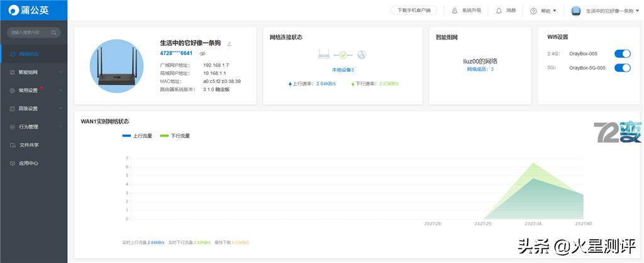Click the 局域网IP地址 value 10.168.1.1
Viewport: 644px width, 263px height.
pyautogui.click(x=215, y=73)
